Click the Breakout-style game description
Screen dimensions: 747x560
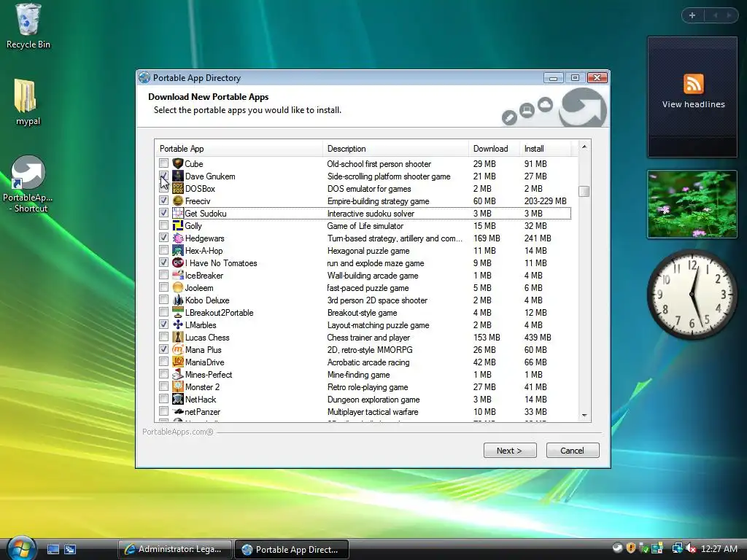tap(362, 313)
